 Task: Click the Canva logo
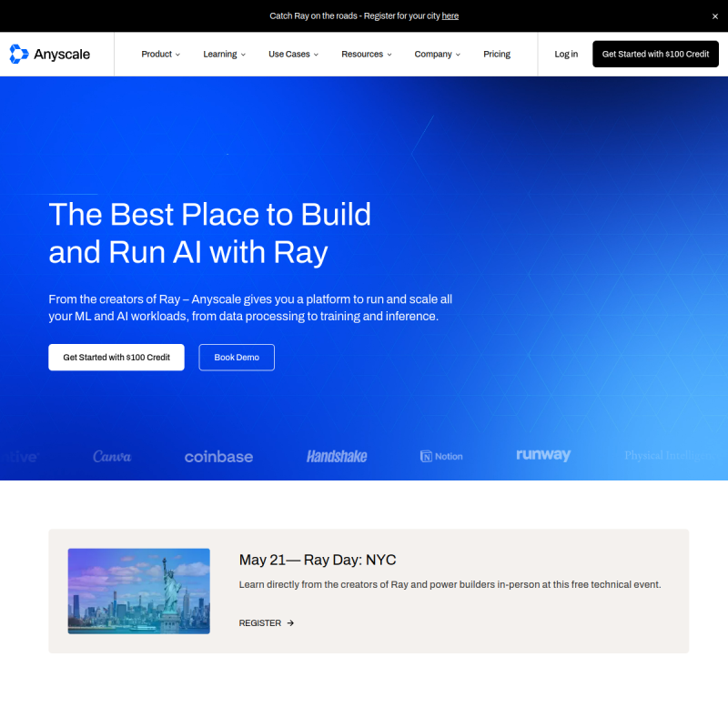(x=112, y=456)
